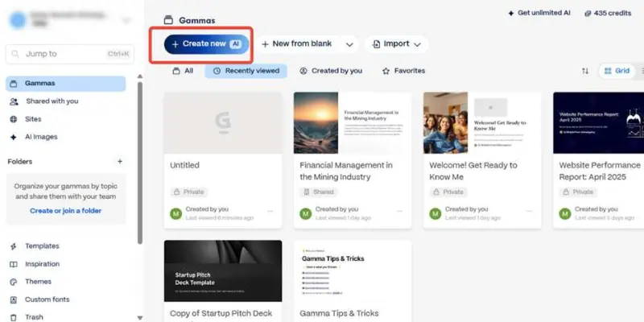This screenshot has width=644, height=322.
Task: Open the workspace account switcher chevron
Action: 126,20
